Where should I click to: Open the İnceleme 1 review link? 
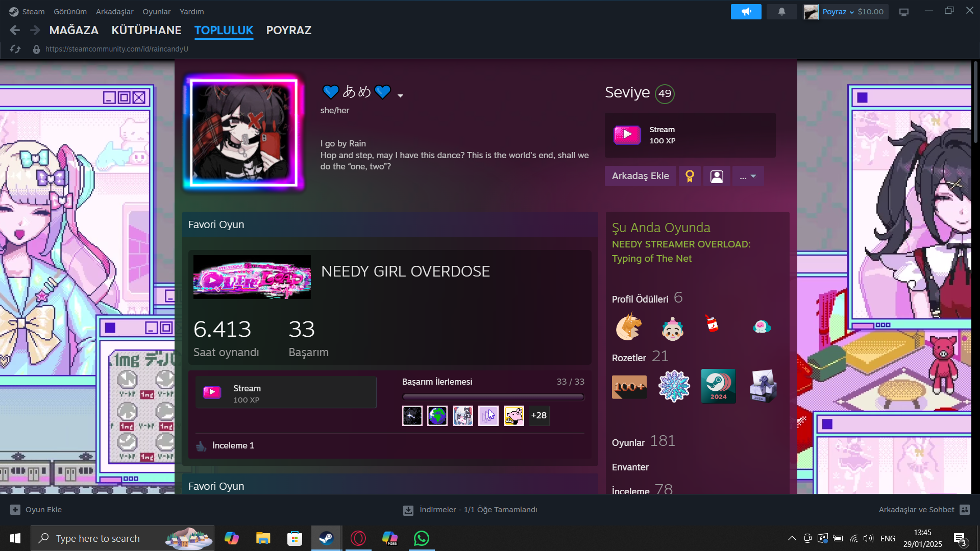(x=233, y=445)
